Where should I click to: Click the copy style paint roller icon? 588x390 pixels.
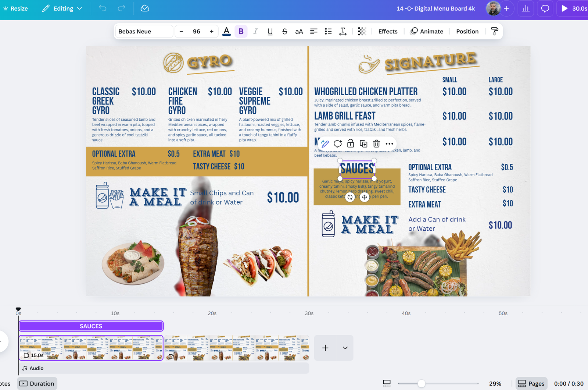click(495, 32)
